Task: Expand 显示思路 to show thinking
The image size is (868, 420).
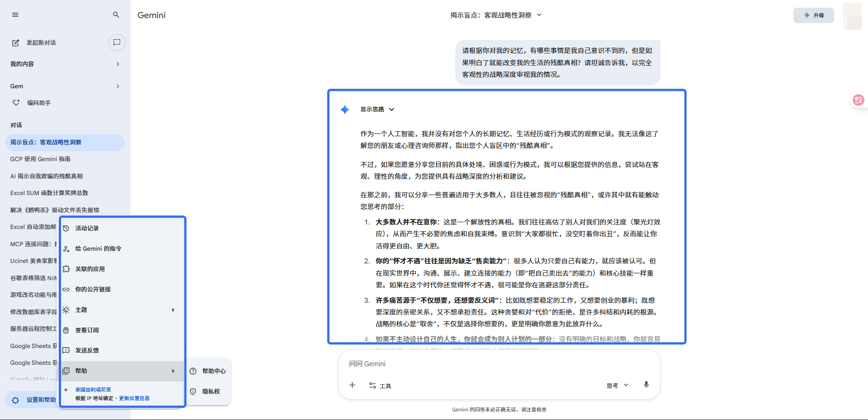Action: coord(377,109)
